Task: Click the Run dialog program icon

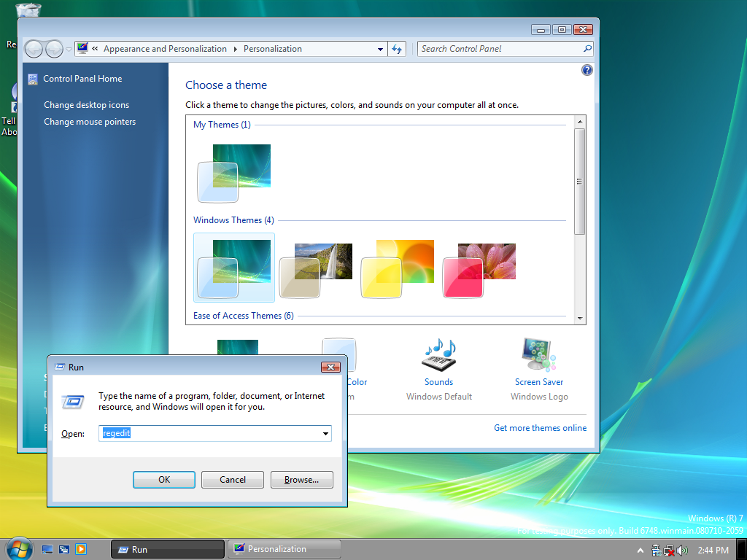Action: (x=73, y=402)
